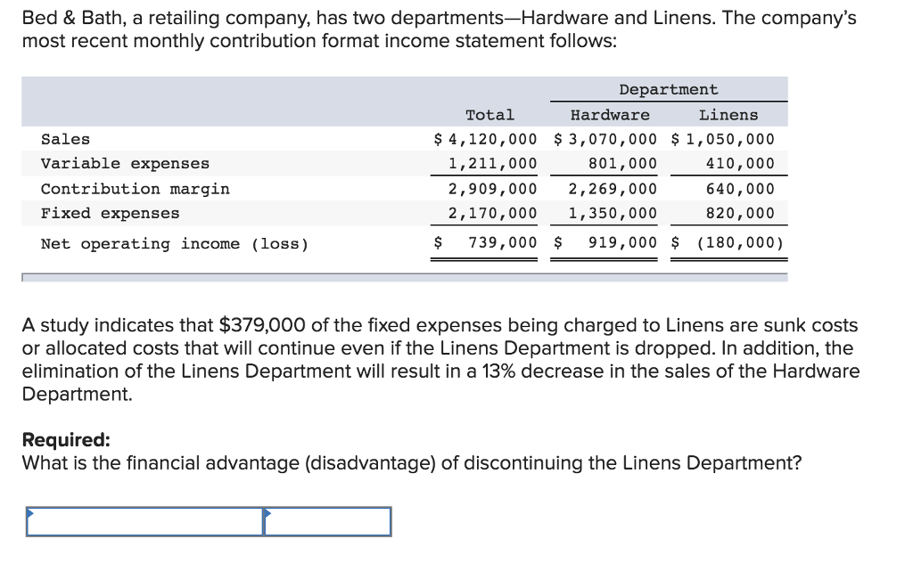The image size is (913, 588).
Task: Click the Variable expenses row label
Action: (x=125, y=164)
